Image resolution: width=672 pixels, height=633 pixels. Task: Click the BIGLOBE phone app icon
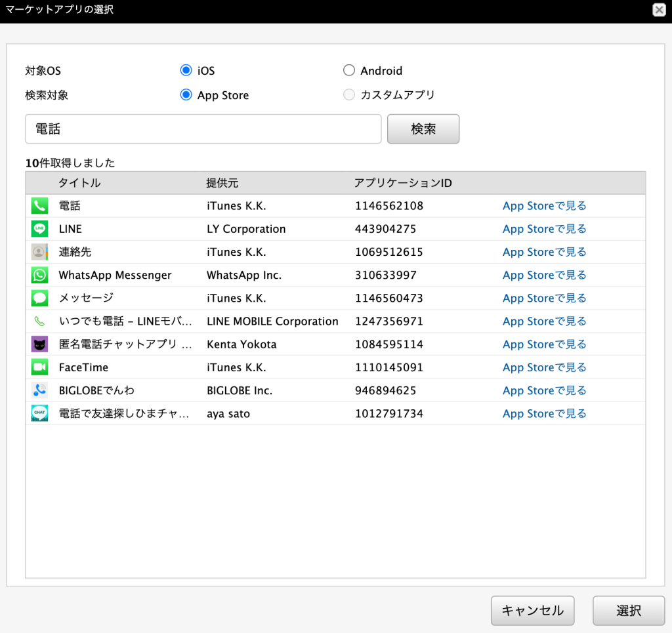[x=39, y=390]
